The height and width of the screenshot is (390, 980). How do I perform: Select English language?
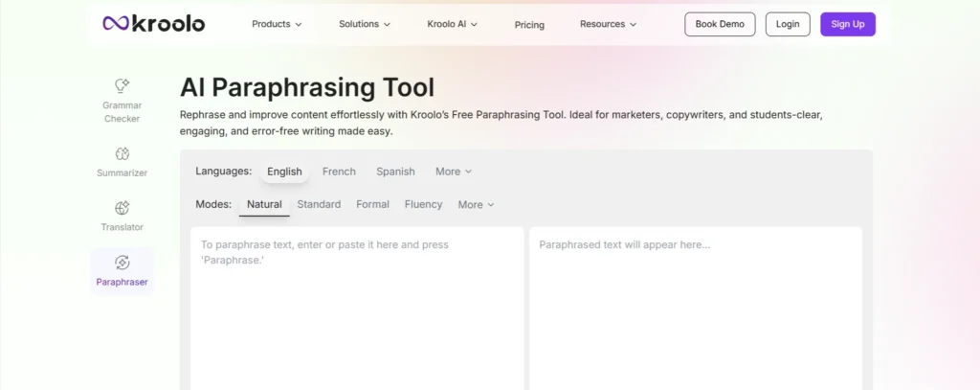click(x=284, y=172)
